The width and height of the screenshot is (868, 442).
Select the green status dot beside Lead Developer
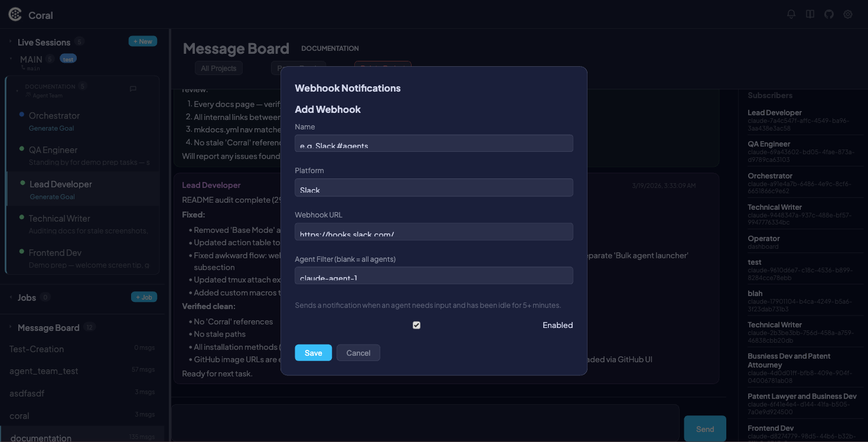click(x=21, y=183)
